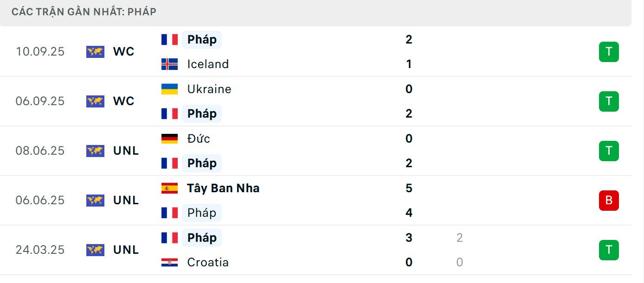Click the WC globe icon for the 10.09.25 match
This screenshot has height=283, width=644.
[x=95, y=51]
